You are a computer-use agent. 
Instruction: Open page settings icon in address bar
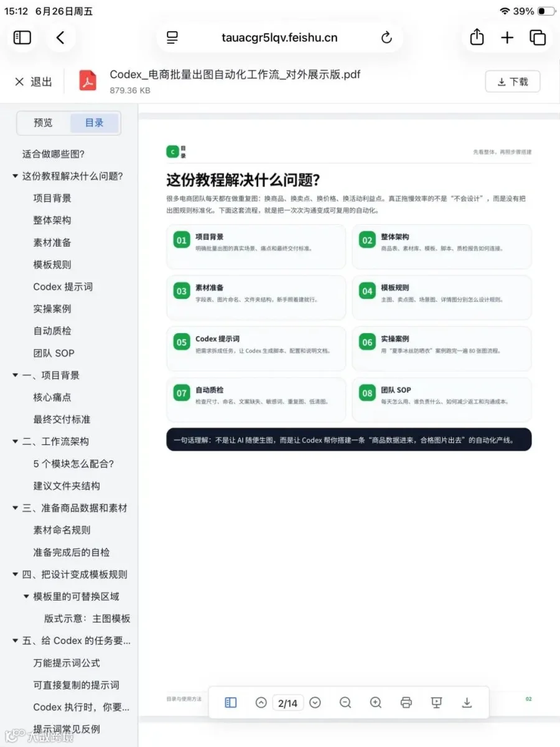(173, 38)
